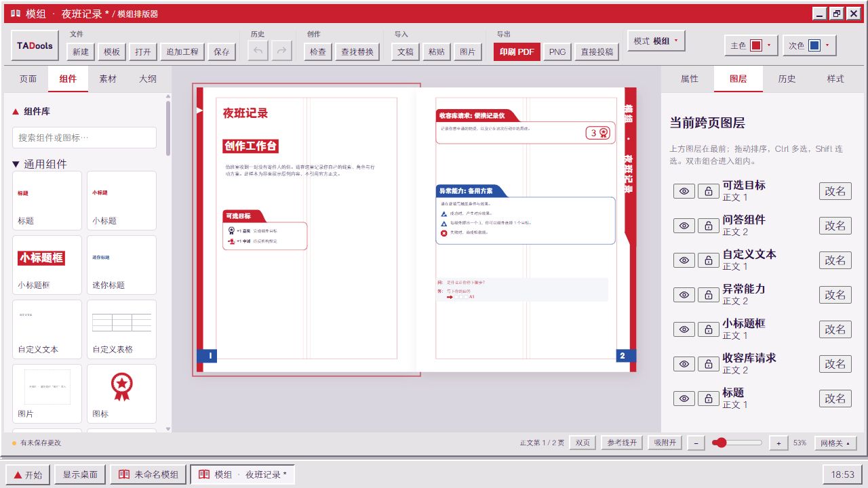Screen dimensions: 868x488
Task: Click the 查找替换 button
Action: 357,52
